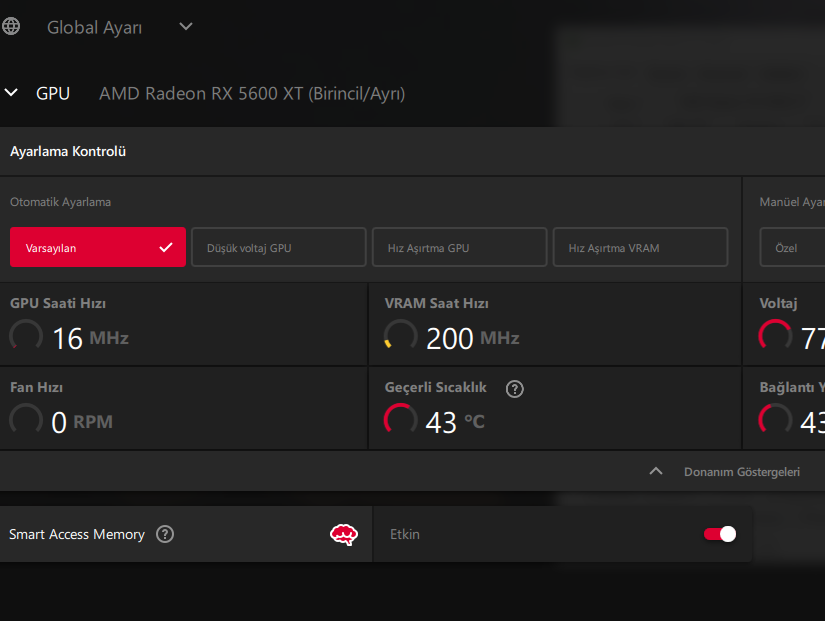825x621 pixels.
Task: Click the Otomatik Ayarlama label
Action: [61, 202]
